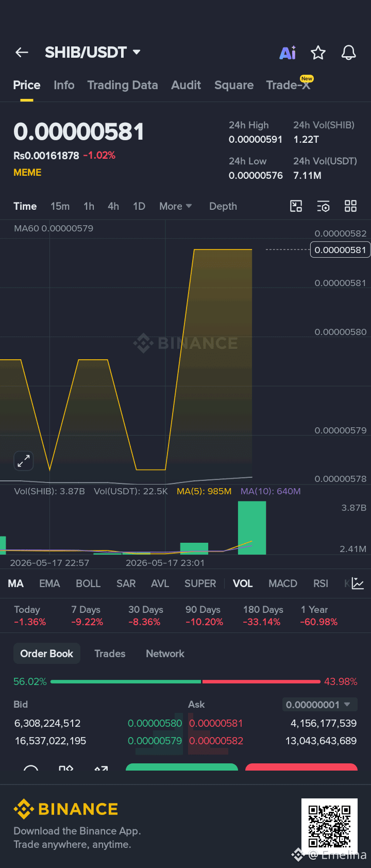371x868 pixels.
Task: Open the Trade-X tab
Action: (x=289, y=85)
